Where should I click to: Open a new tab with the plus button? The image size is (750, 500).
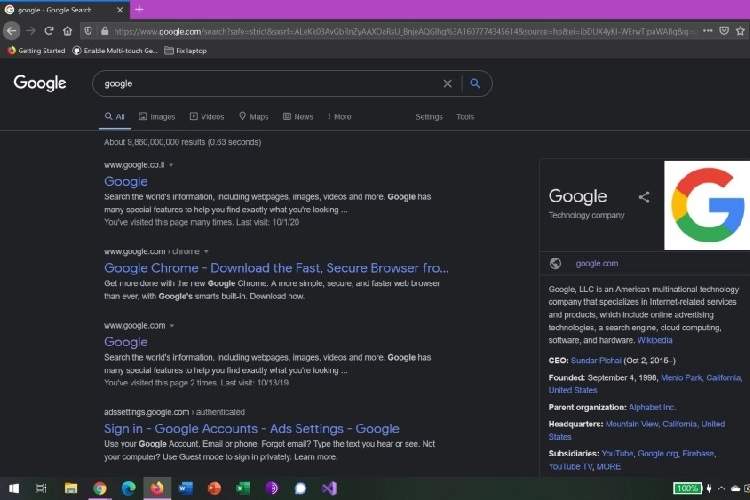click(138, 9)
